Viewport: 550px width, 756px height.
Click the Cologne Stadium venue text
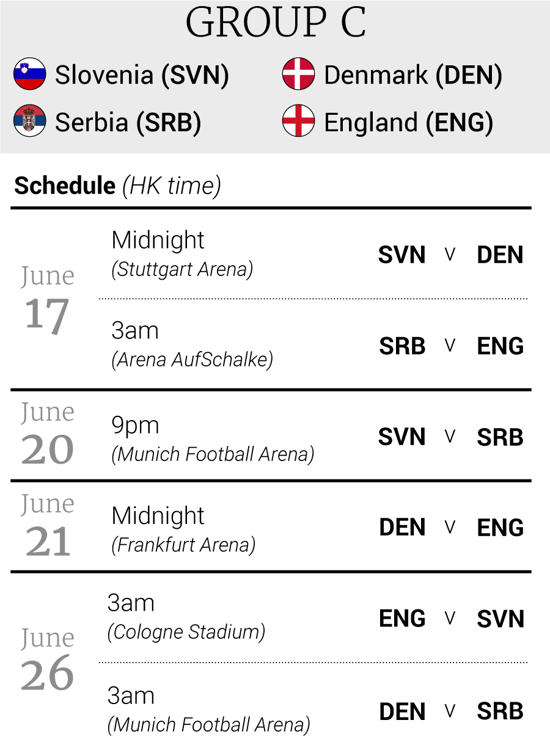186,632
